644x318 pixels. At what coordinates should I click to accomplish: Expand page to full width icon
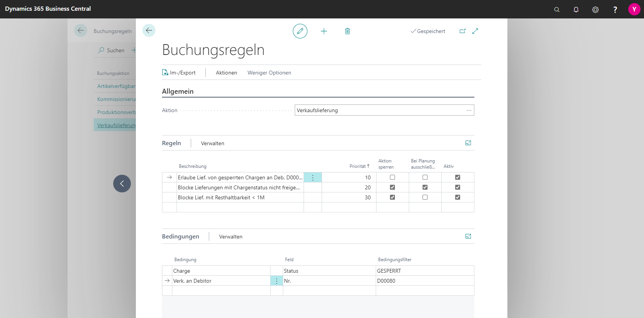475,31
